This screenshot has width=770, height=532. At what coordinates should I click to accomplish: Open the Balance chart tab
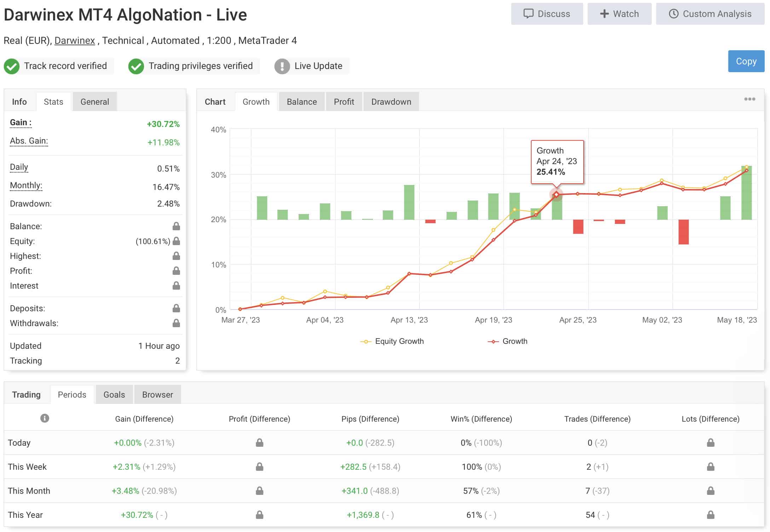(301, 102)
